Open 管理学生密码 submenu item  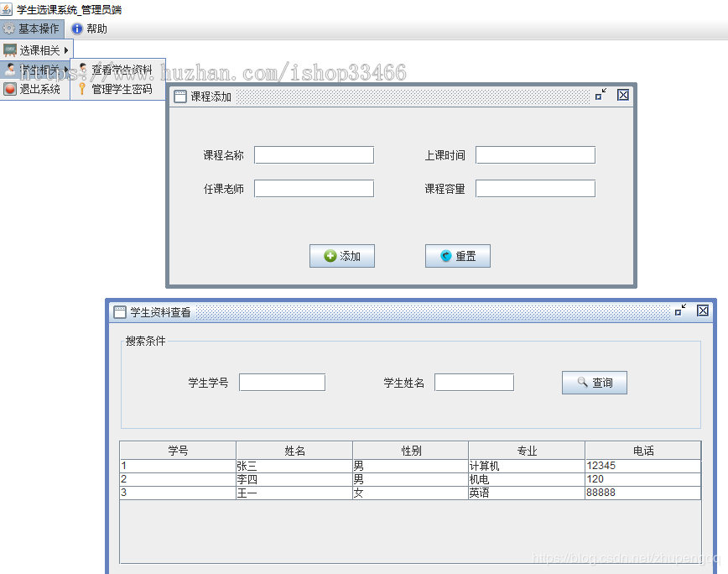click(x=118, y=89)
